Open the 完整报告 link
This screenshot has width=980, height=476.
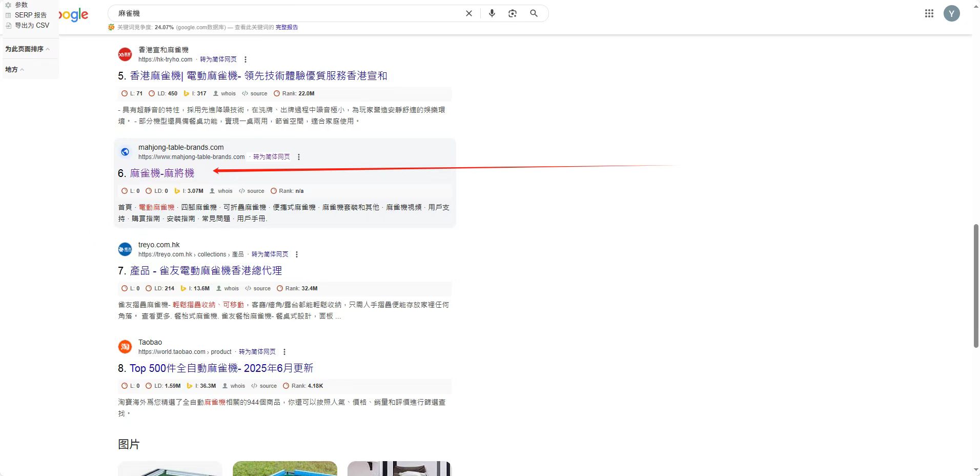pyautogui.click(x=287, y=27)
